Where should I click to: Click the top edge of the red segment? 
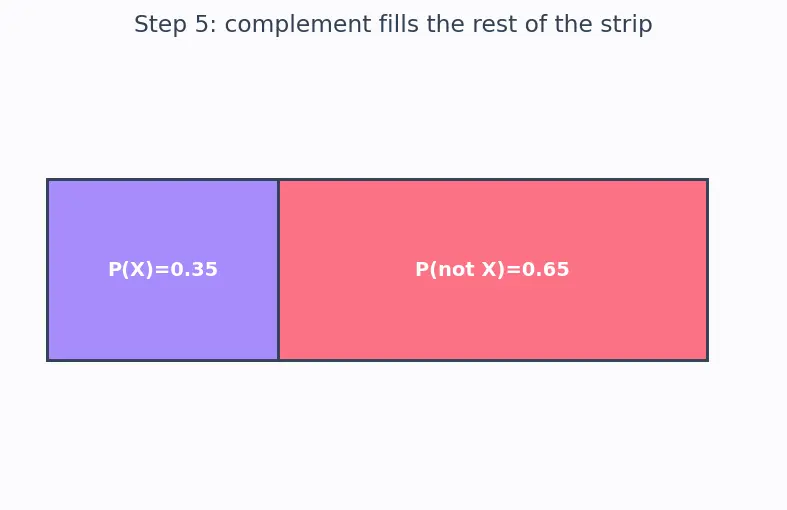pyautogui.click(x=493, y=179)
